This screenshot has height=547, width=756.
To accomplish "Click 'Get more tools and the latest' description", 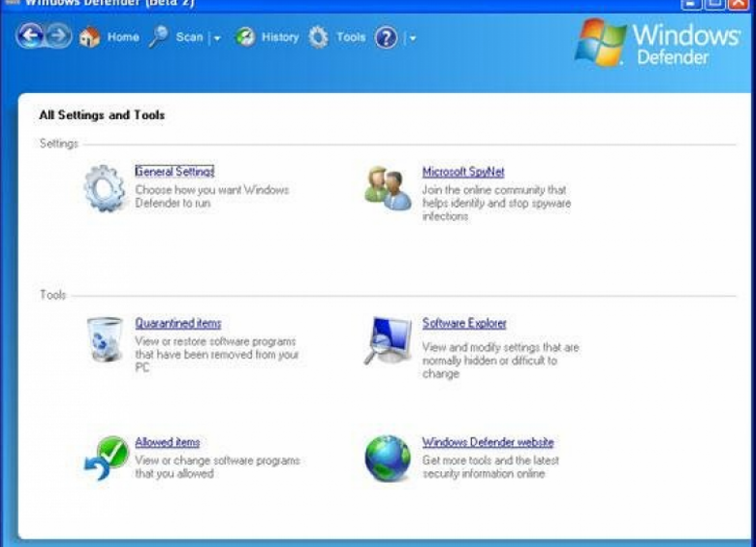I will tap(490, 467).
